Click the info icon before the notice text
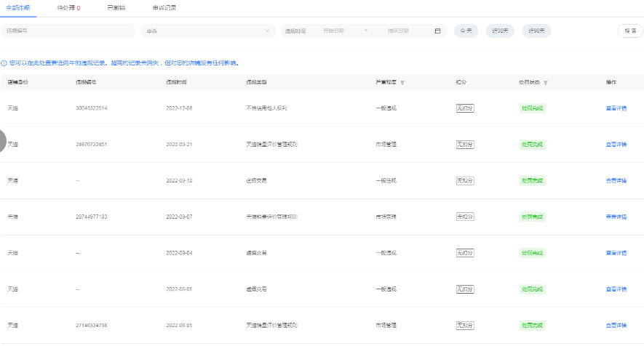 (x=4, y=63)
